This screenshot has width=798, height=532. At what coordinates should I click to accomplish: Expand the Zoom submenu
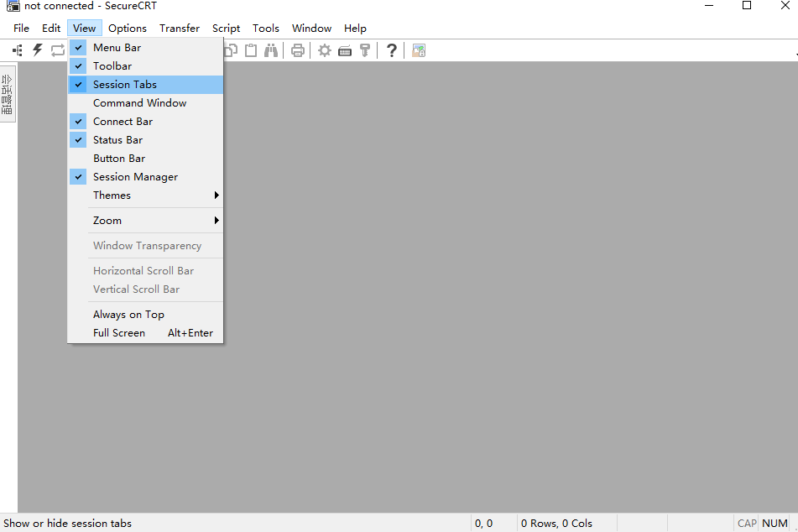click(x=145, y=221)
